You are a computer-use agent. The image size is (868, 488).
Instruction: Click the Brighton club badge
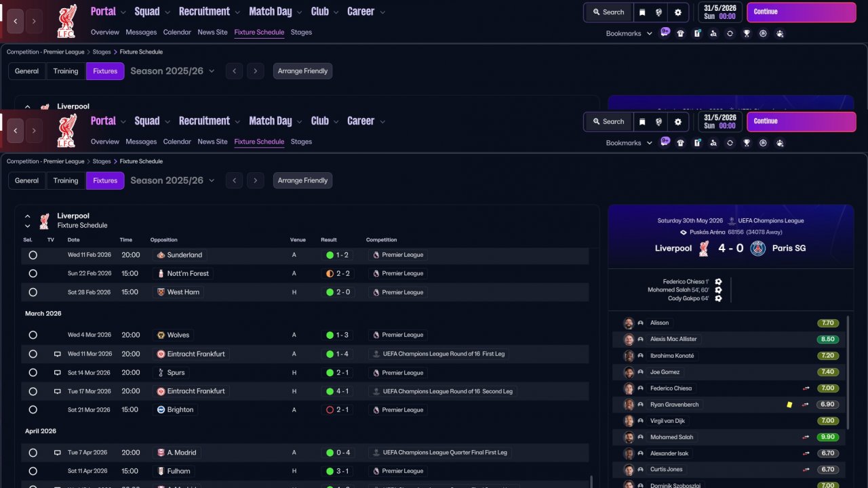161,410
